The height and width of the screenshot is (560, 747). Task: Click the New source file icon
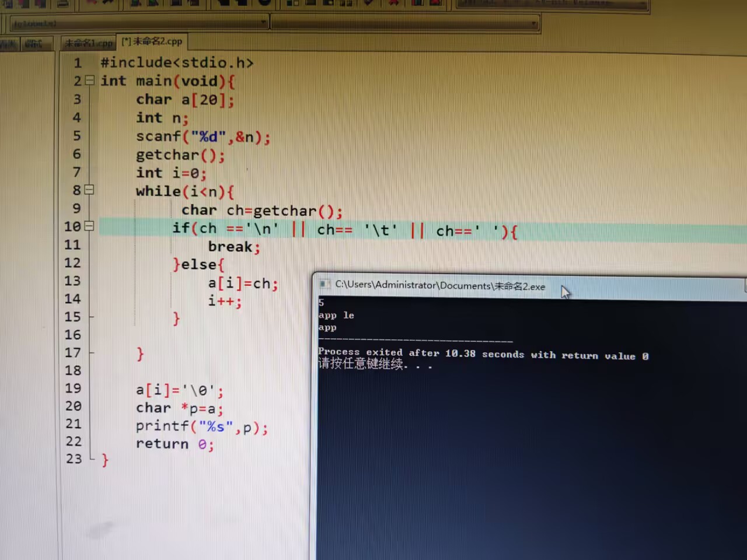[9, 5]
